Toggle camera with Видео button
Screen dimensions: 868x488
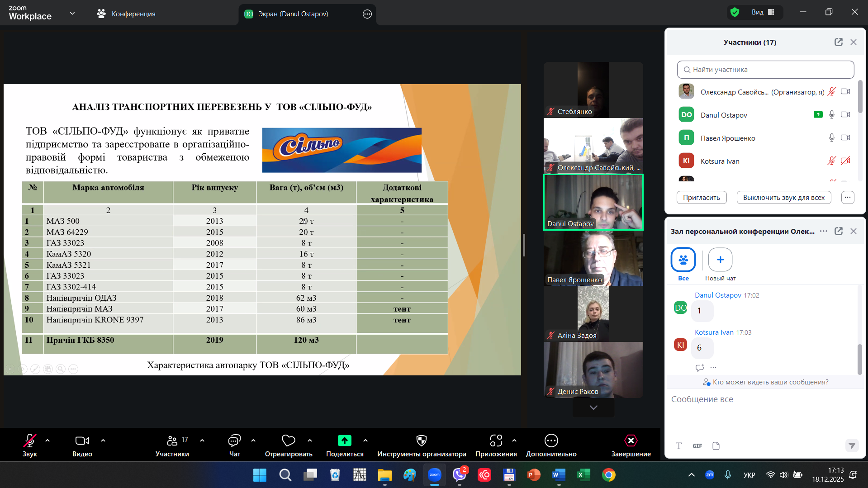click(82, 441)
